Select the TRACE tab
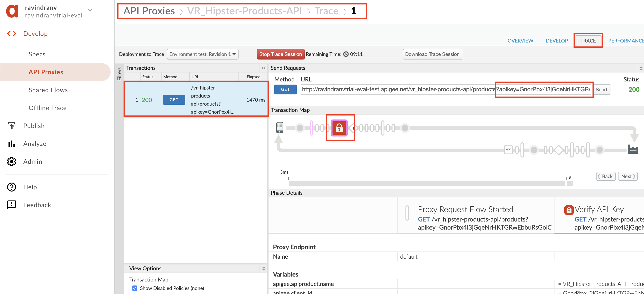This screenshot has height=294, width=644. click(588, 41)
